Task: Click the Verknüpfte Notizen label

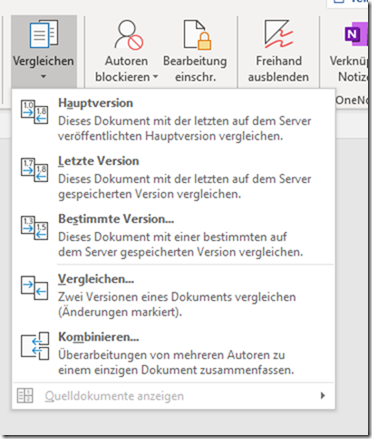Action: tap(350, 69)
